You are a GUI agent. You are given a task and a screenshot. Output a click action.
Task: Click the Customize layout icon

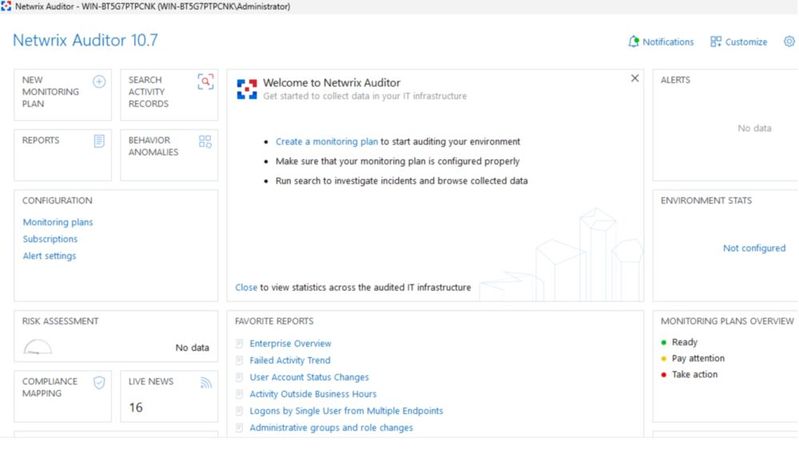[x=716, y=42]
